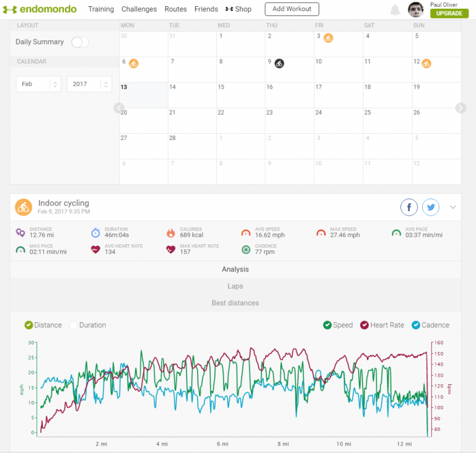Share workout via Twitter icon
This screenshot has width=476, height=453.
pyautogui.click(x=431, y=208)
